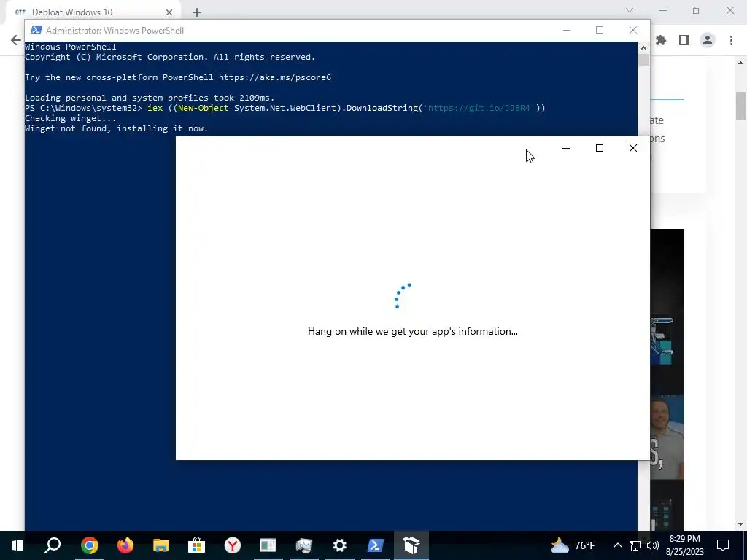This screenshot has height=560, width=747.
Task: Click Chrome page scrollbar down arrow
Action: pos(741,525)
